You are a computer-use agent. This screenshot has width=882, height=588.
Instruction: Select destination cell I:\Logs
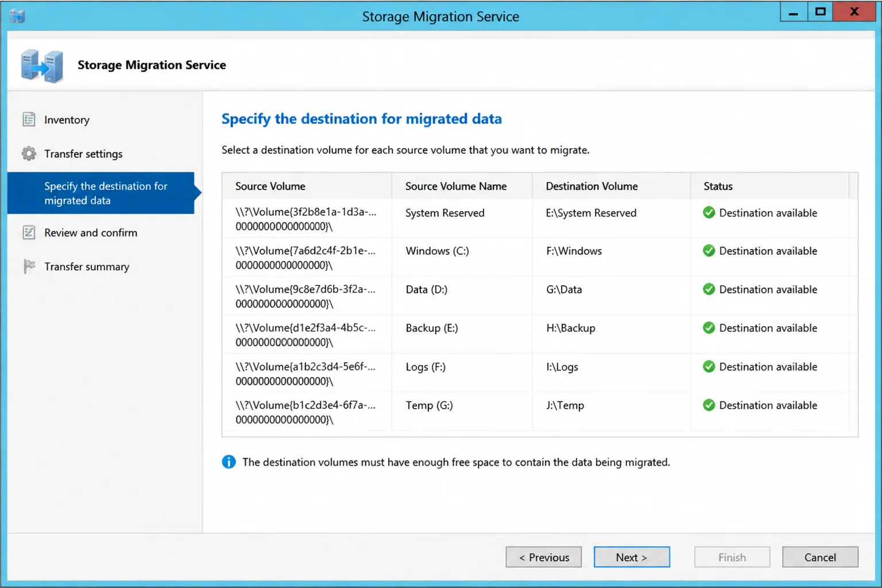click(612, 373)
